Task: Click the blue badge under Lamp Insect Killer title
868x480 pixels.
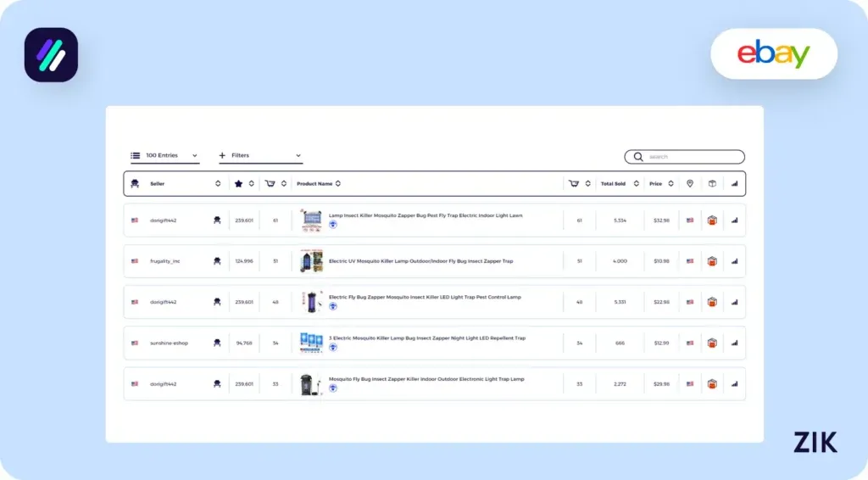Action: click(333, 226)
